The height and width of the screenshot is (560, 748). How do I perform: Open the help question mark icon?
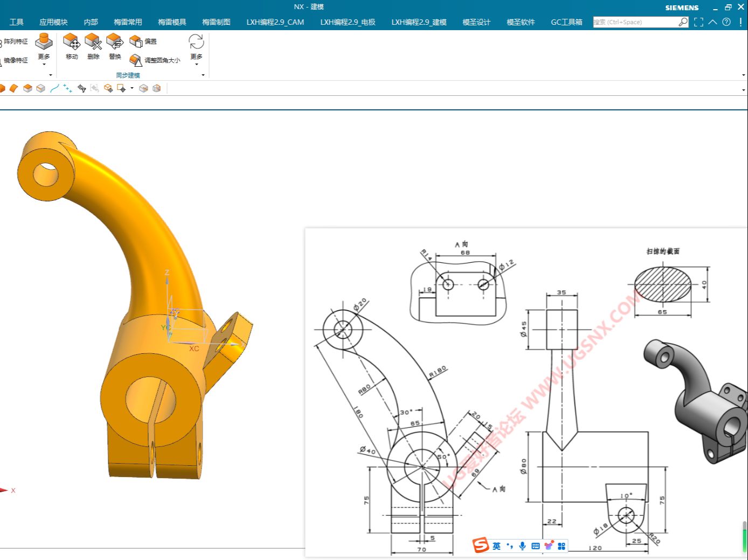tap(726, 22)
